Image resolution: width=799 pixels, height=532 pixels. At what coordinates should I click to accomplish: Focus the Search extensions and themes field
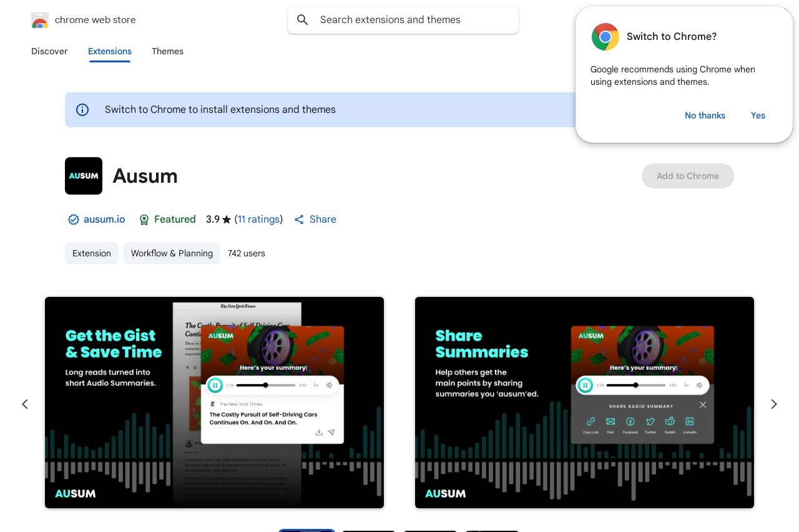click(403, 20)
